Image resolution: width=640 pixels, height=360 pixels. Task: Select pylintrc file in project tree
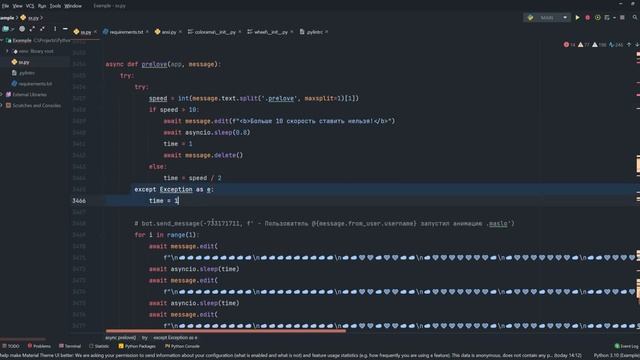(23, 73)
